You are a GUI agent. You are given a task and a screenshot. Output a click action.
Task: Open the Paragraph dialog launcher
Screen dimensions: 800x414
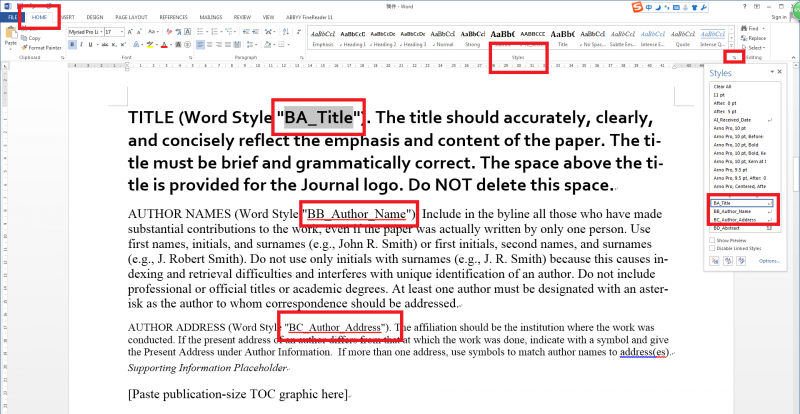[302, 58]
